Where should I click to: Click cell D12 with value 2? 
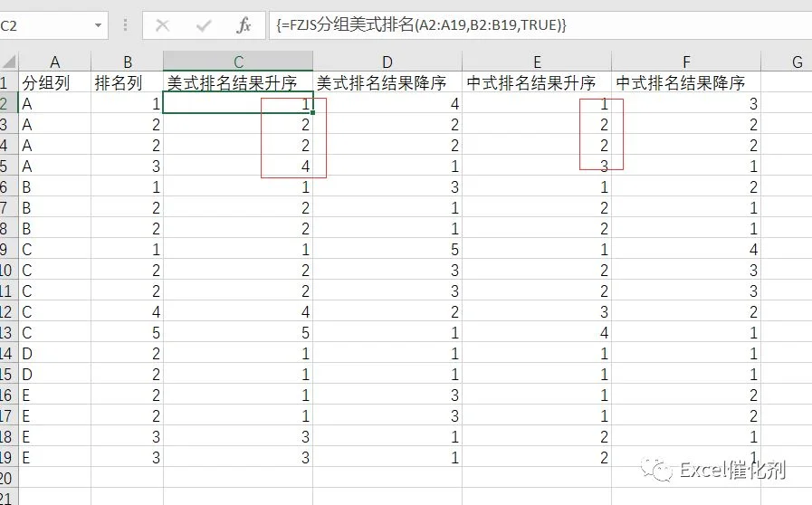click(387, 312)
